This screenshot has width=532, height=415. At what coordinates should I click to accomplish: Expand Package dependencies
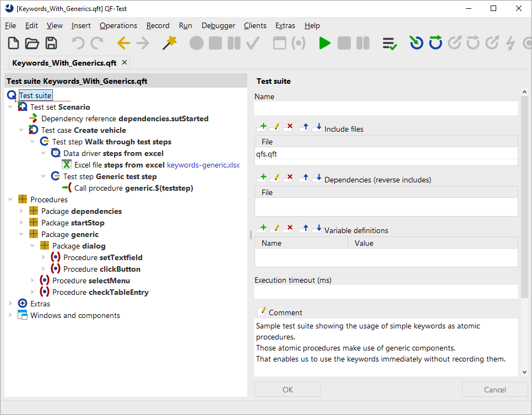tap(21, 211)
